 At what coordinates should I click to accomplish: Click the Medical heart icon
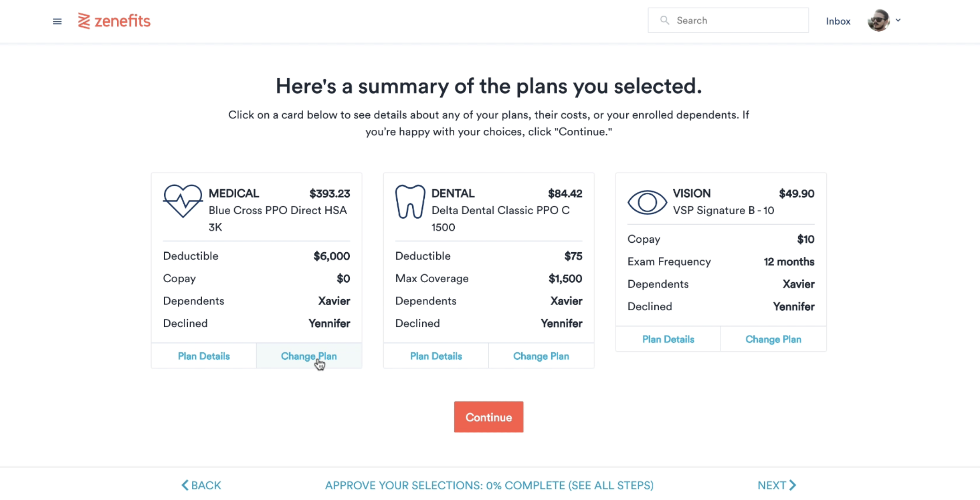click(182, 201)
